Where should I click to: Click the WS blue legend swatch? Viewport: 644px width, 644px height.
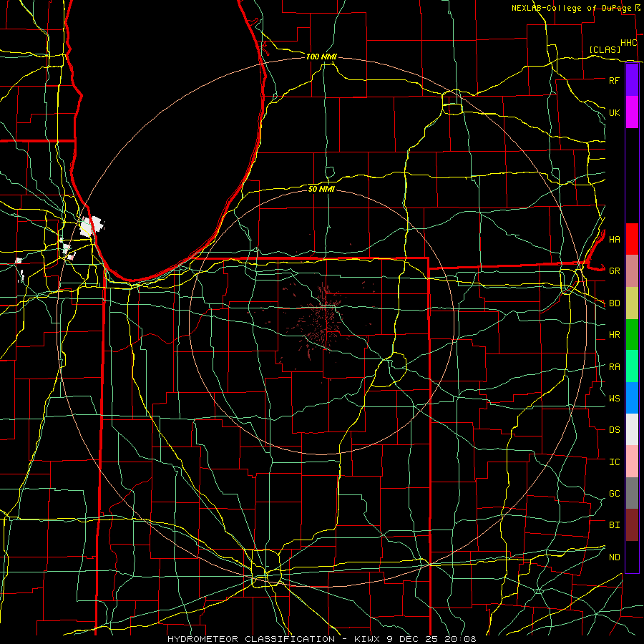click(x=632, y=398)
